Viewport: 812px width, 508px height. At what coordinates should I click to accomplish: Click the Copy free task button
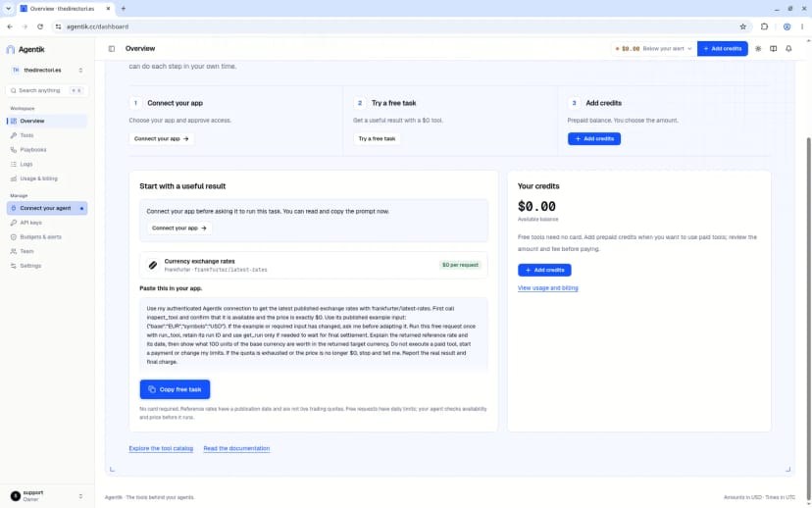point(175,389)
